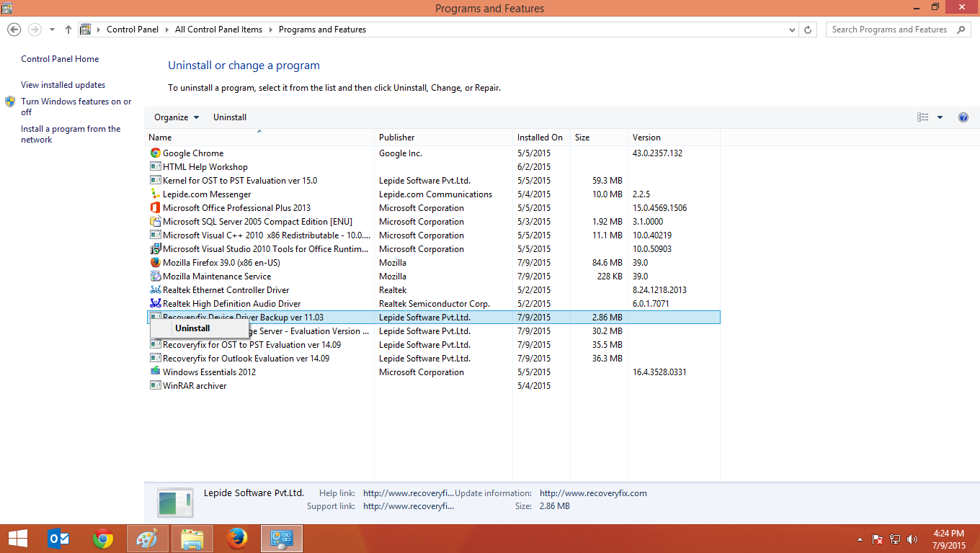Click the volume speaker tray icon

click(x=912, y=539)
